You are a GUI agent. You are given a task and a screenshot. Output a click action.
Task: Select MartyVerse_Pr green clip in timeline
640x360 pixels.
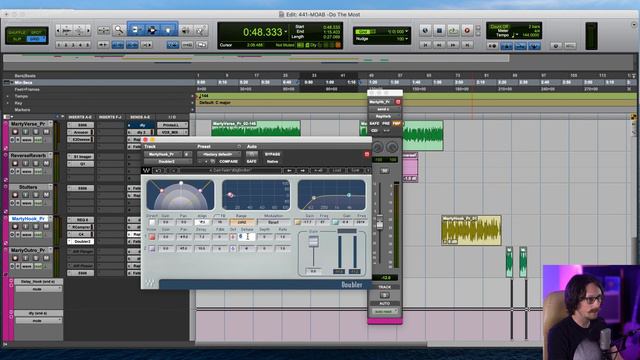[x=256, y=128]
